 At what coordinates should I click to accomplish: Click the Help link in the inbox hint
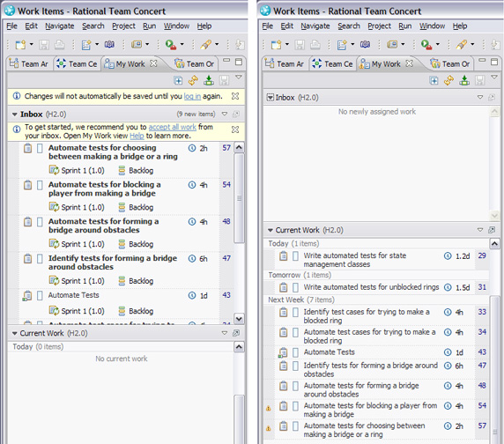coord(137,136)
